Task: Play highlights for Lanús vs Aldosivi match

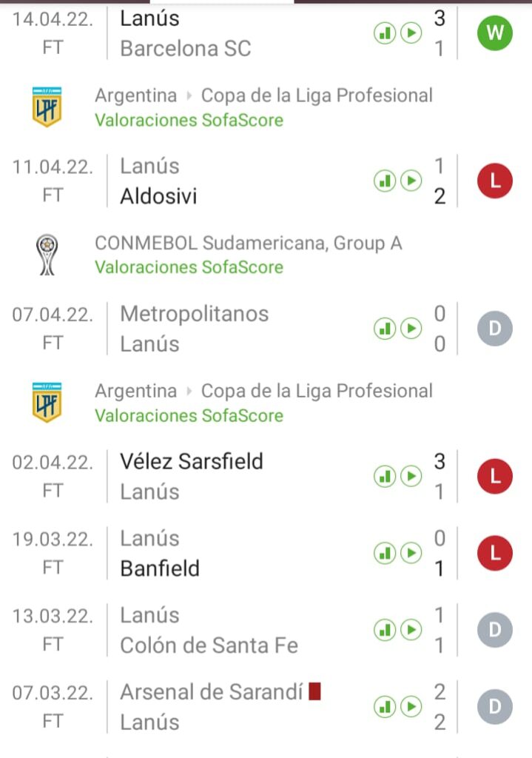Action: (x=411, y=181)
